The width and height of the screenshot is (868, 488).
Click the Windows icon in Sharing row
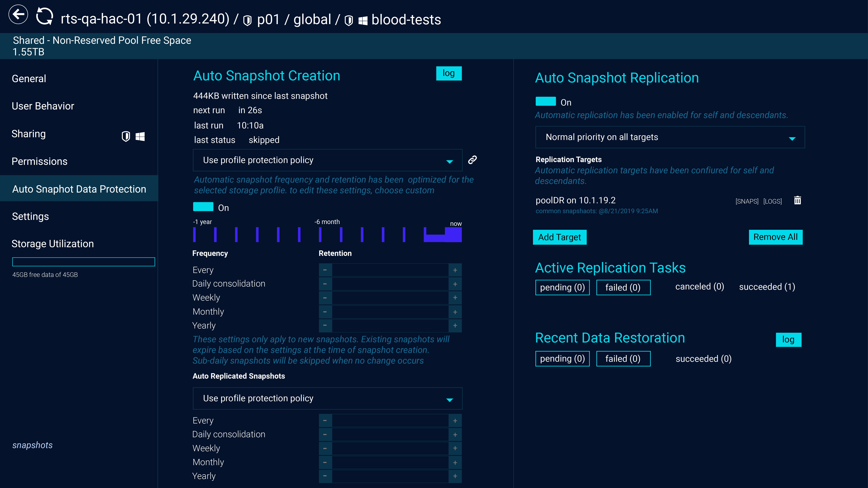click(140, 136)
